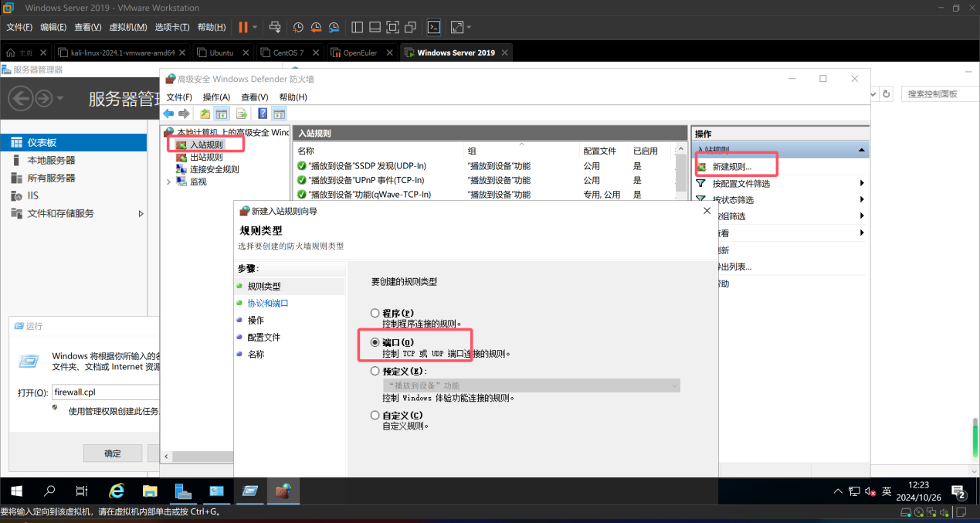Viewport: 980px width, 523px height.
Task: Click the VMware stretch guest icon
Action: coord(456,27)
